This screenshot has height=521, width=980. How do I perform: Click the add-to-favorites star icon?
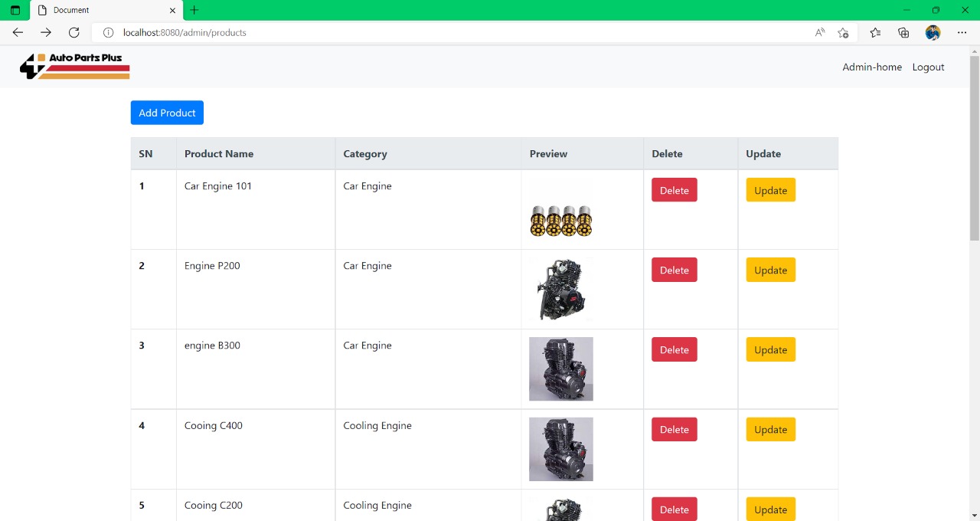tap(843, 32)
